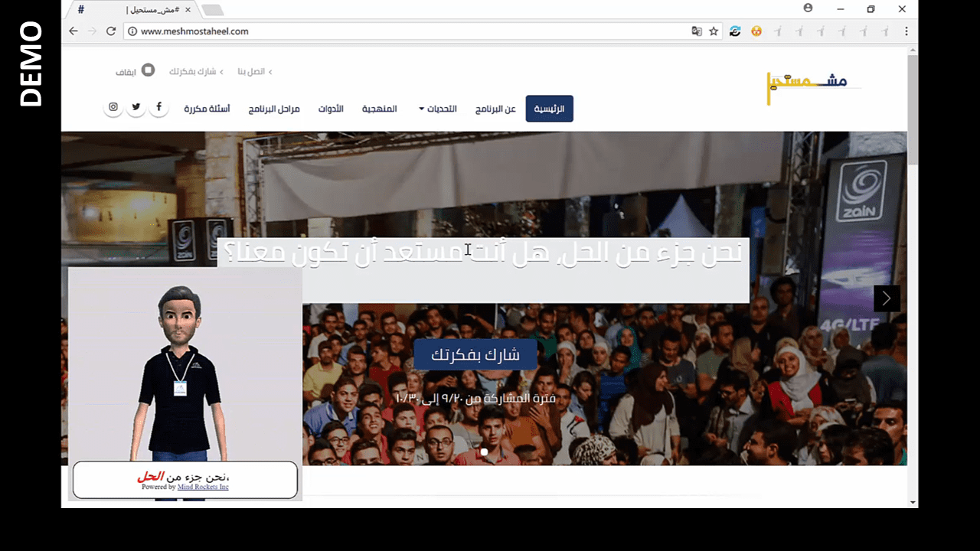Open Chrome three-dot menu
The image size is (980, 551).
pos(906,31)
